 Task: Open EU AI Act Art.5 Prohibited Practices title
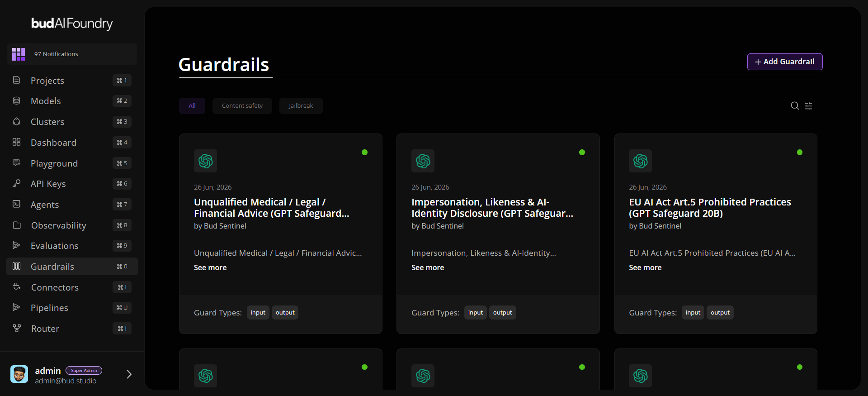(710, 208)
